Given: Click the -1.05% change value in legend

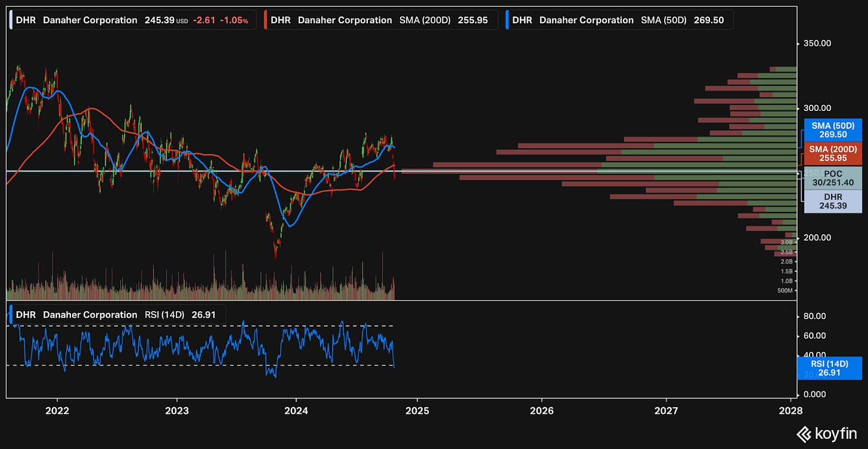Looking at the screenshot, I should [234, 20].
